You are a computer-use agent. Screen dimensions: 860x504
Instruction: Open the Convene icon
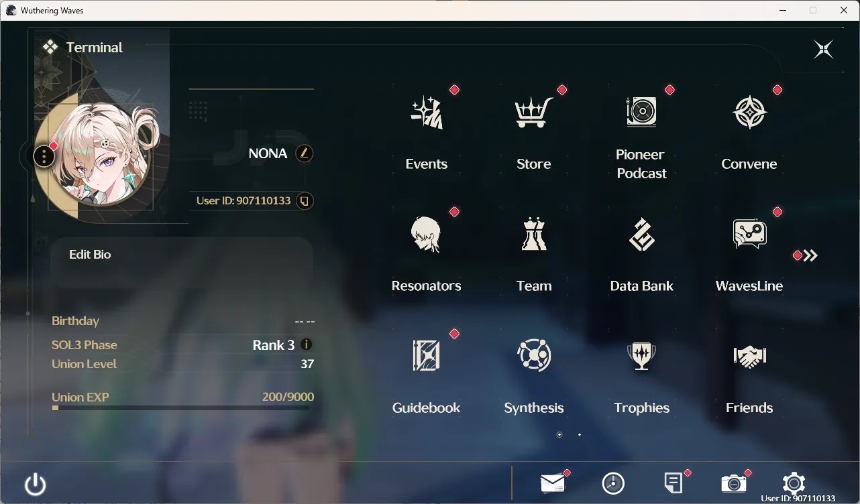click(x=749, y=113)
